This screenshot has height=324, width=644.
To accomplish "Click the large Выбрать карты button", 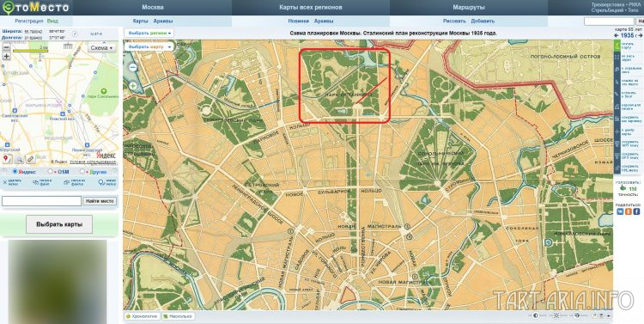I will 59,224.
